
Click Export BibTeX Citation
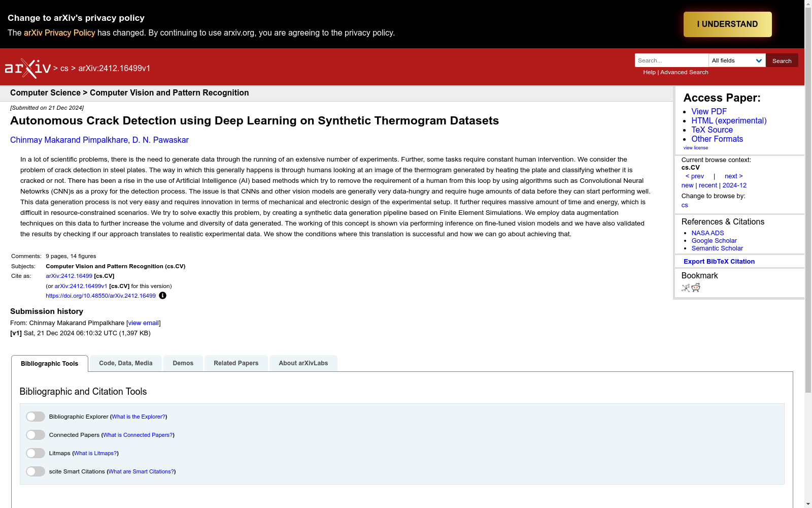(719, 262)
